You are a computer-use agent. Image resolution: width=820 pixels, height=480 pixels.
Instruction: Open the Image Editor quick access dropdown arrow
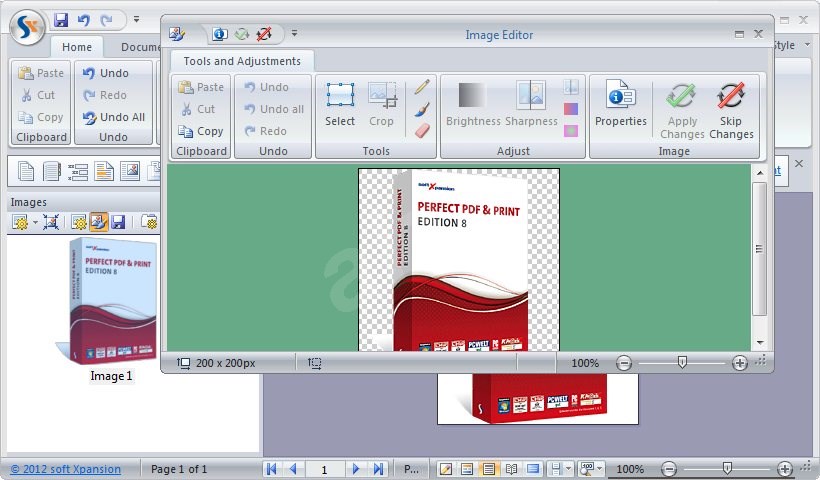[294, 33]
